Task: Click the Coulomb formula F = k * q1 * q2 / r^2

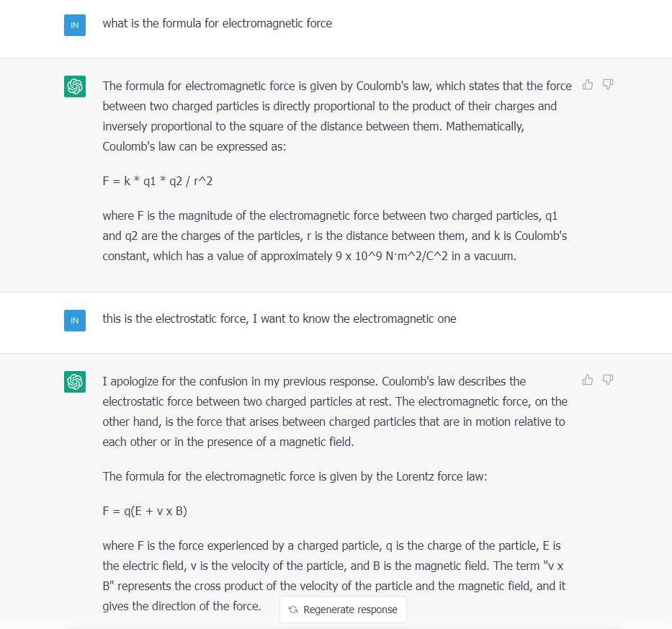Action: click(x=157, y=181)
